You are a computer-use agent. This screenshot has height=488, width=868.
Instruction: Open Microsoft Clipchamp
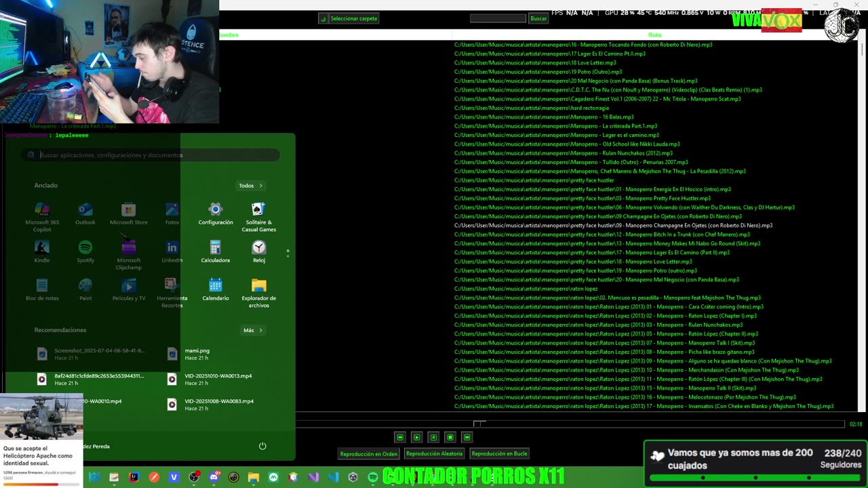[129, 255]
